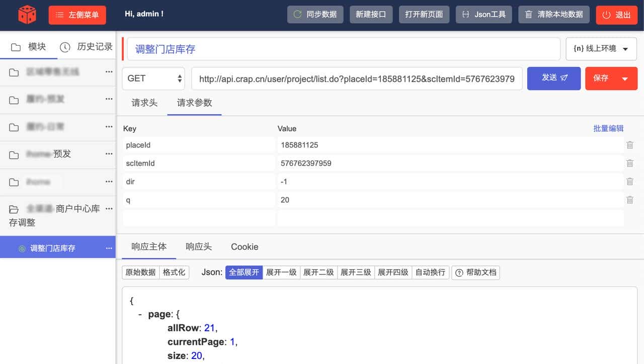The height and width of the screenshot is (364, 644).
Task: Open more options for 调整门店库存 interface
Action: 109,248
